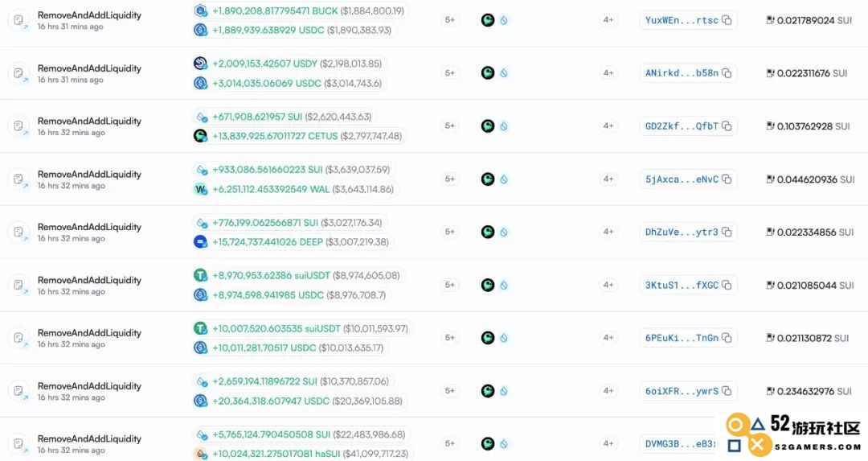Select the 0.022334856 SUI gas fee
This screenshot has height=461, width=868.
[816, 233]
